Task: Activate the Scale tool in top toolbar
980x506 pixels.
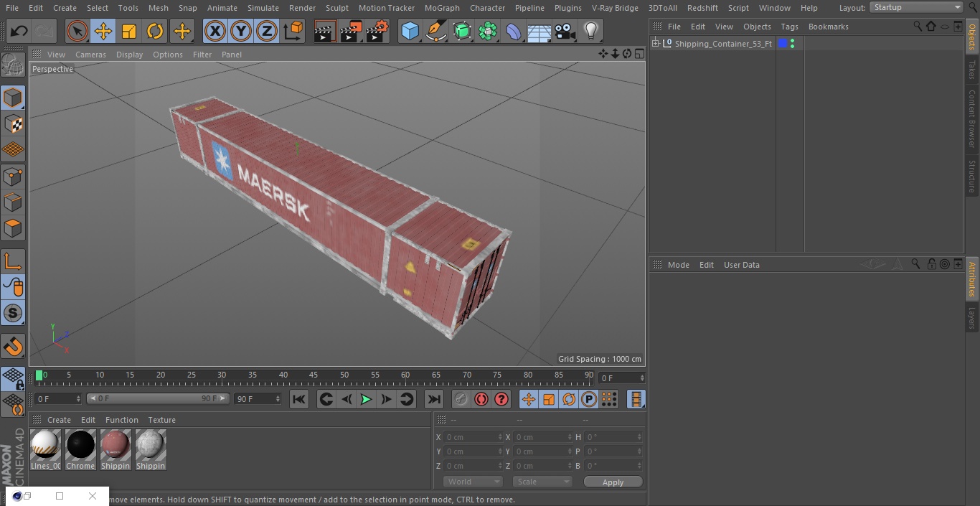Action: point(129,31)
